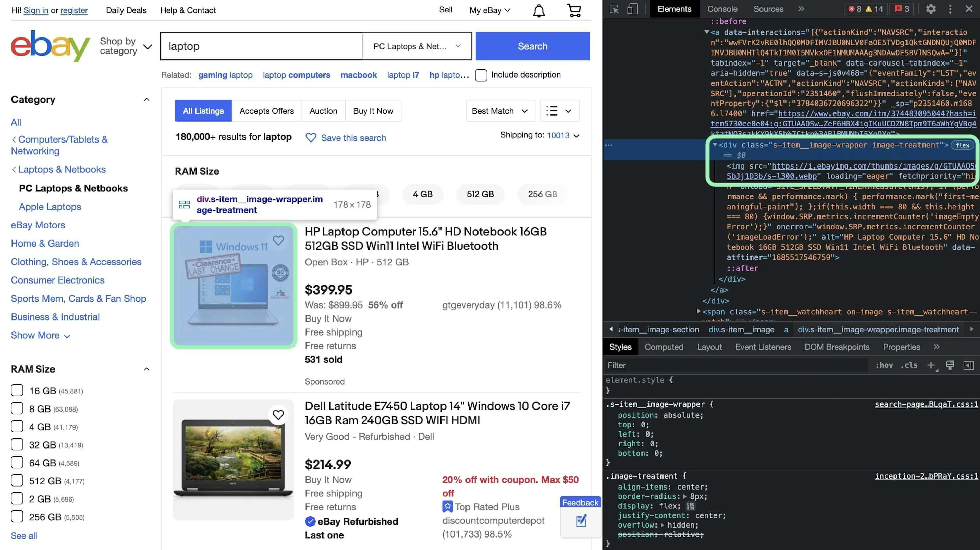
Task: Toggle the :hov element state button
Action: tap(884, 365)
